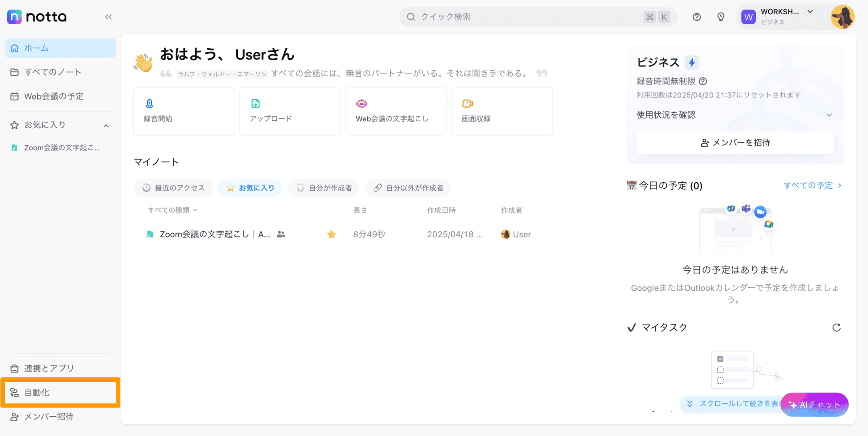This screenshot has width=868, height=436.
Task: Open 自動化 in the sidebar
Action: [60, 393]
